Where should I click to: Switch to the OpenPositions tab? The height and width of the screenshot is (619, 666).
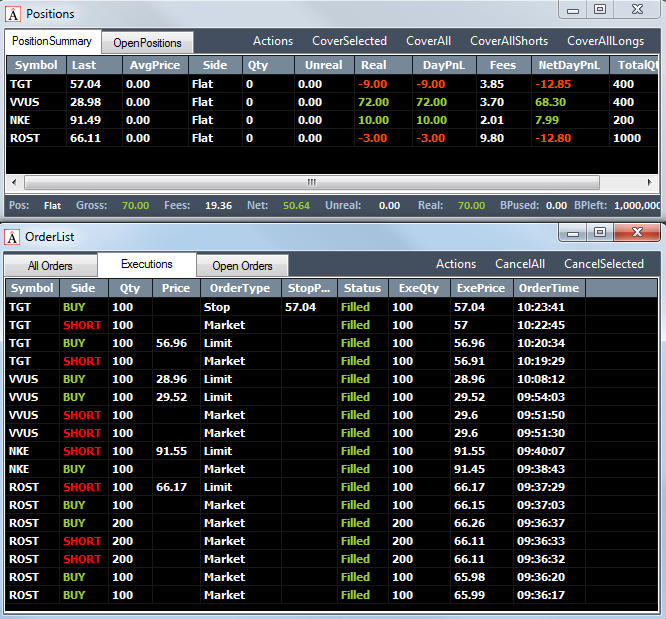147,43
